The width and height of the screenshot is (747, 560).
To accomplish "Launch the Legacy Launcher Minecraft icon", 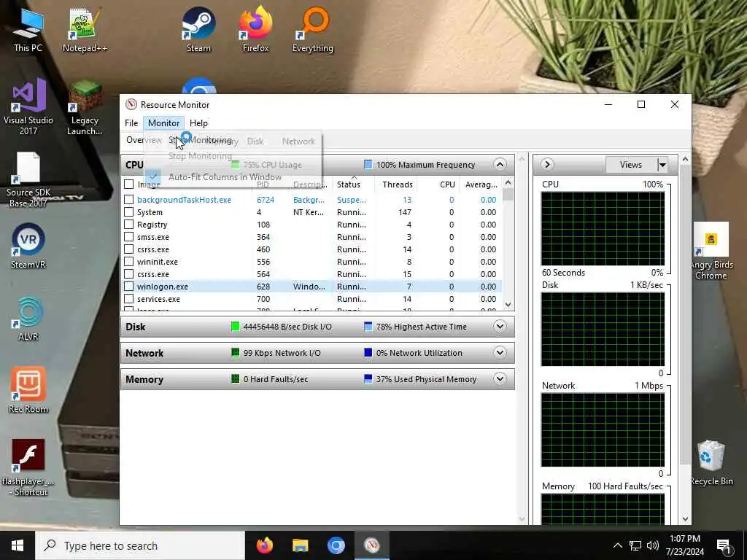I will pos(85,107).
